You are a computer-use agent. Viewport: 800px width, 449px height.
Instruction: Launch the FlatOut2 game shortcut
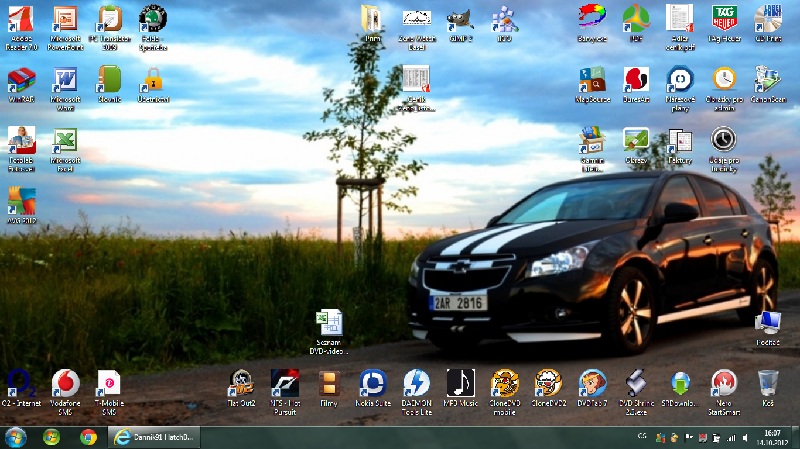click(240, 383)
